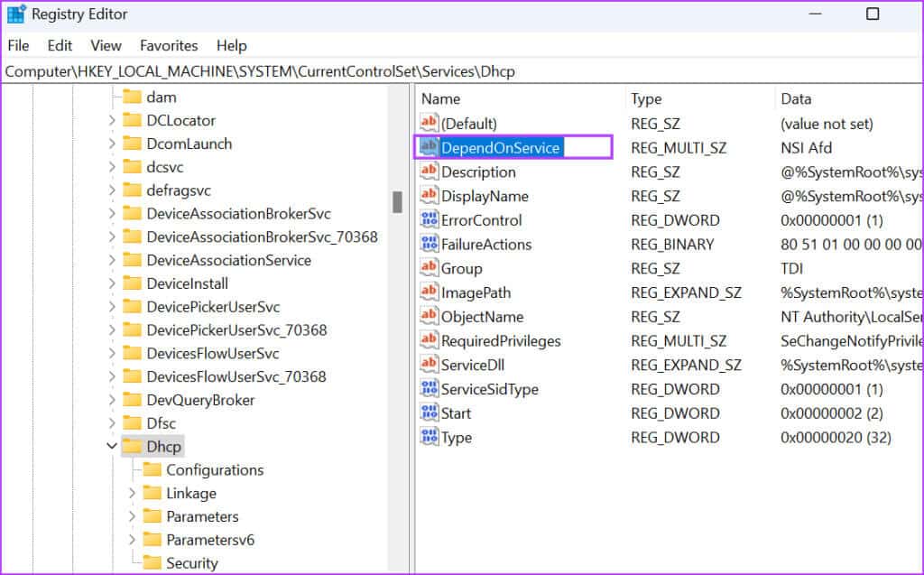Viewport: 924px width, 575px height.
Task: Click the 'NSI Afd' data cell
Action: click(806, 147)
